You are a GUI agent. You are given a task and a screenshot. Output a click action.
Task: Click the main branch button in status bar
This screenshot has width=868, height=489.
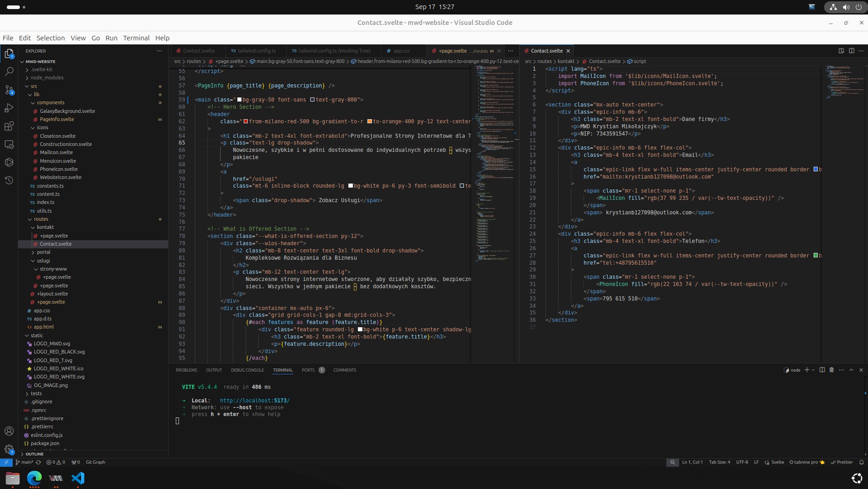tap(24, 462)
